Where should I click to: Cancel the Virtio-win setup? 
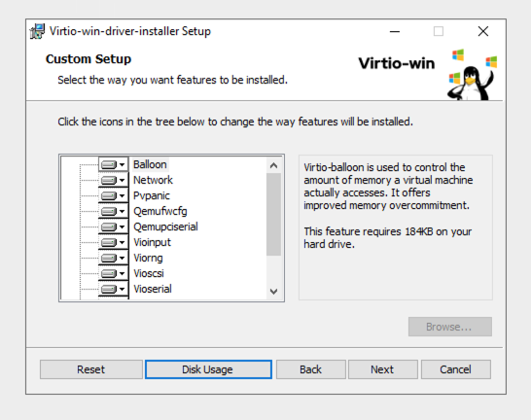456,369
